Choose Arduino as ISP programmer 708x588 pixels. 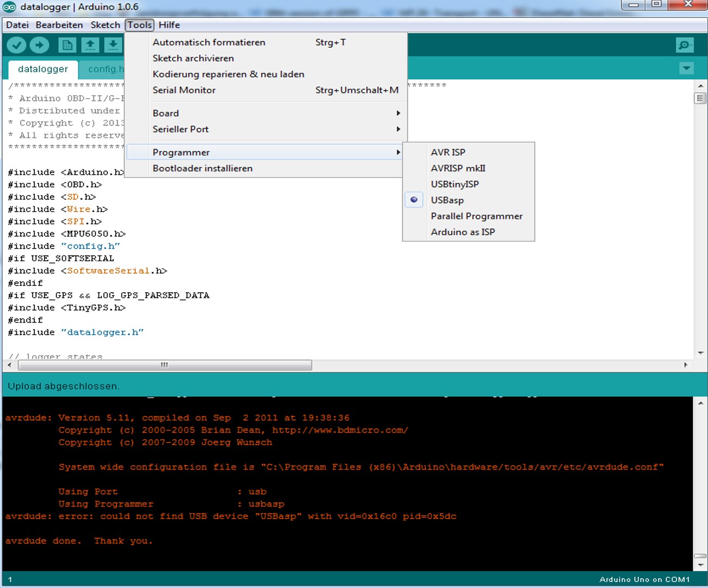pos(468,232)
